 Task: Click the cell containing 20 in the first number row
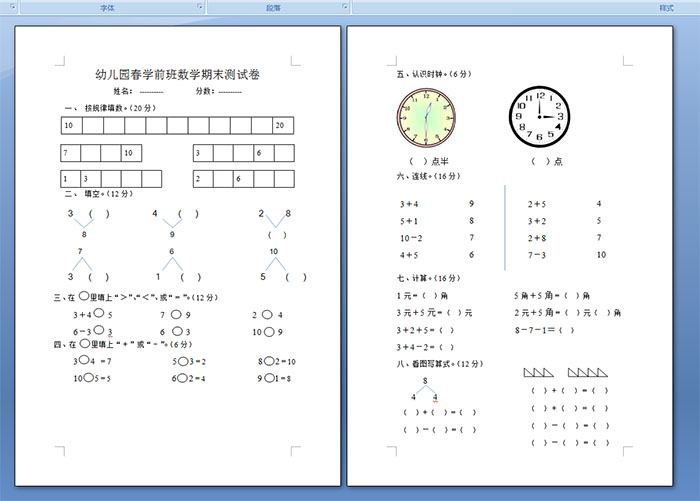[x=283, y=125]
